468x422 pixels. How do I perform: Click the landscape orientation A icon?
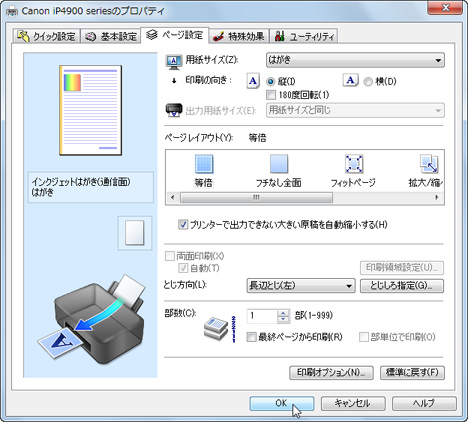(x=350, y=80)
